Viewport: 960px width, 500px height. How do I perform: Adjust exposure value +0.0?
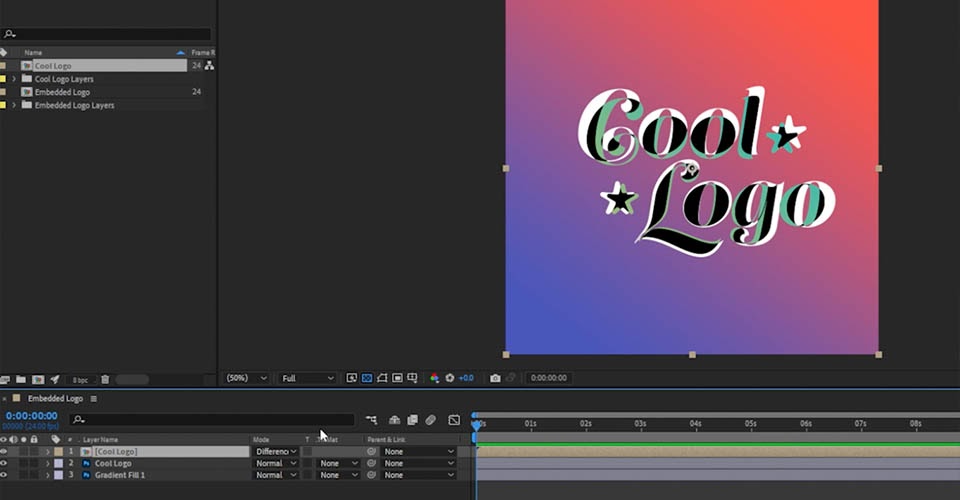coord(466,378)
